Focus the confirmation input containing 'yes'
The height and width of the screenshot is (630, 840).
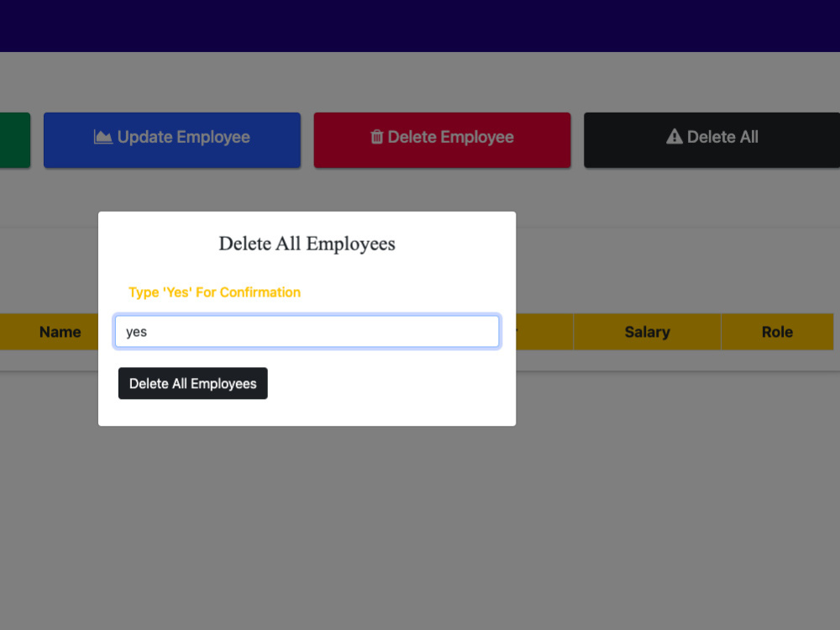point(307,332)
